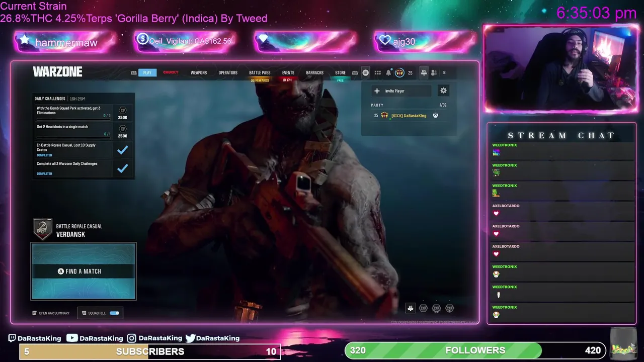Go to the BARRACKS tab
The image size is (644, 362).
(x=315, y=73)
